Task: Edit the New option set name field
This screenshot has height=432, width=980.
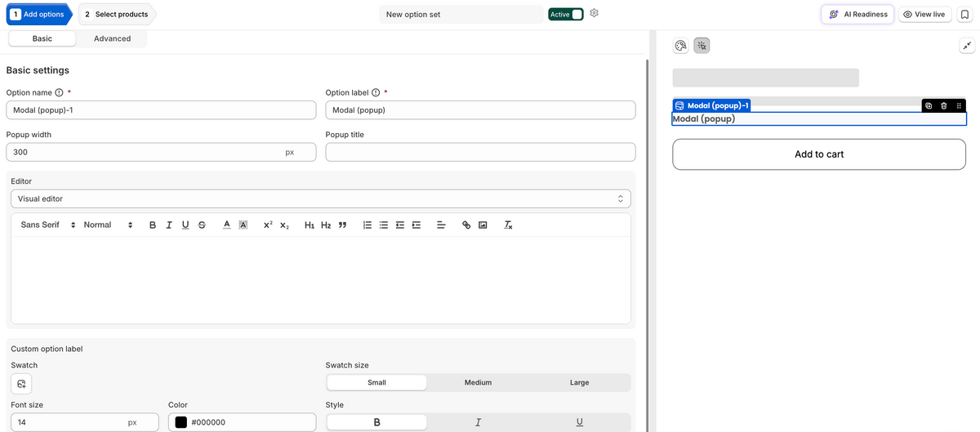Action: click(461, 15)
